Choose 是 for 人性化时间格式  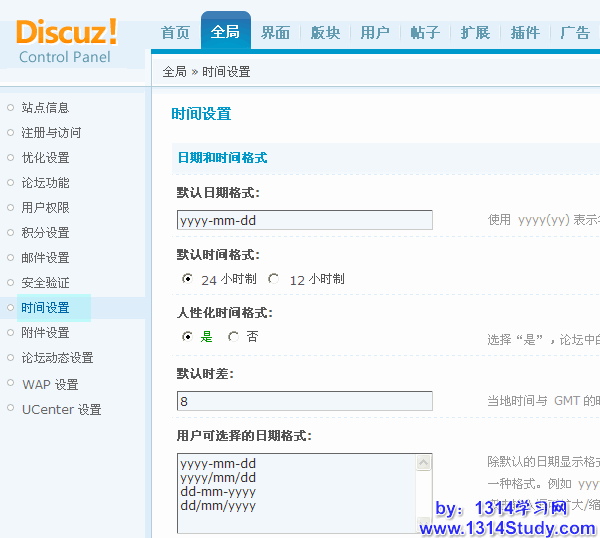click(187, 337)
